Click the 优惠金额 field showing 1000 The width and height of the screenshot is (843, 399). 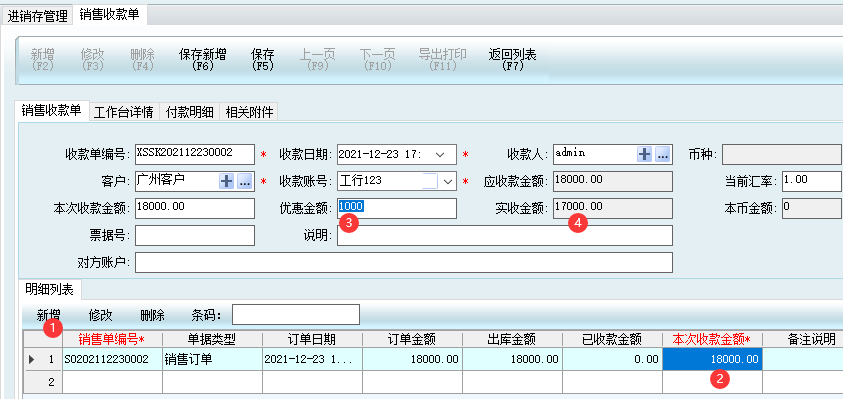[x=397, y=208]
